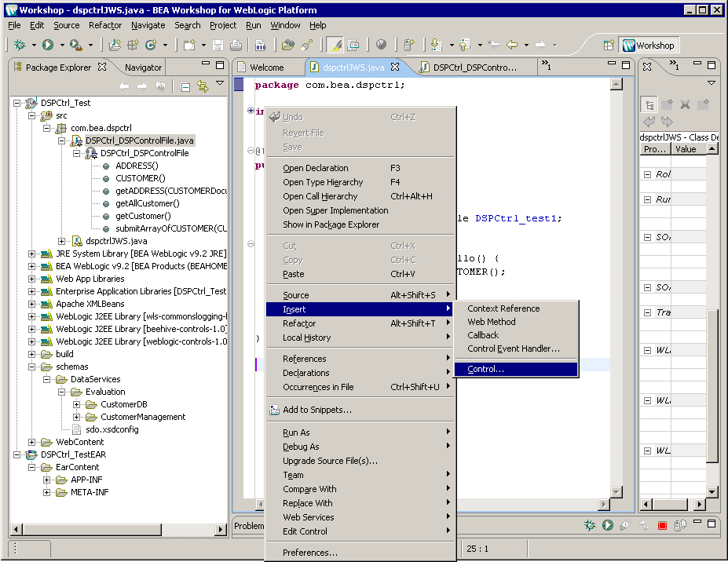
Task: Open dropdown next to Debug icon
Action: point(34,46)
